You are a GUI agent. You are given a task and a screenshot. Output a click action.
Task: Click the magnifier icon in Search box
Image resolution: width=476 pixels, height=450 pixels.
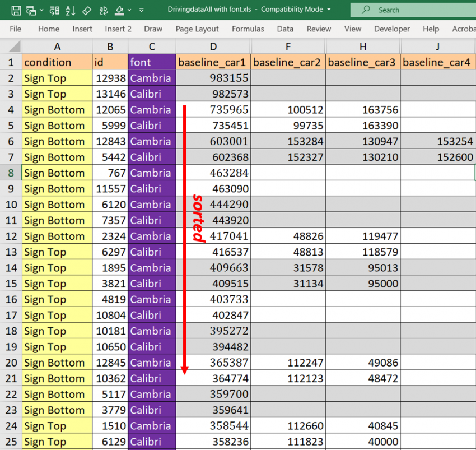coord(366,10)
